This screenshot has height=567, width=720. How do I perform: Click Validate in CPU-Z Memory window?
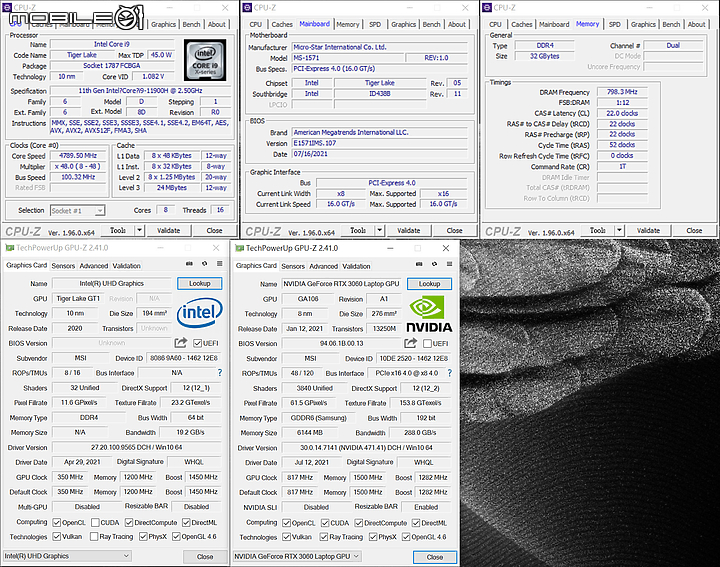tap(648, 230)
